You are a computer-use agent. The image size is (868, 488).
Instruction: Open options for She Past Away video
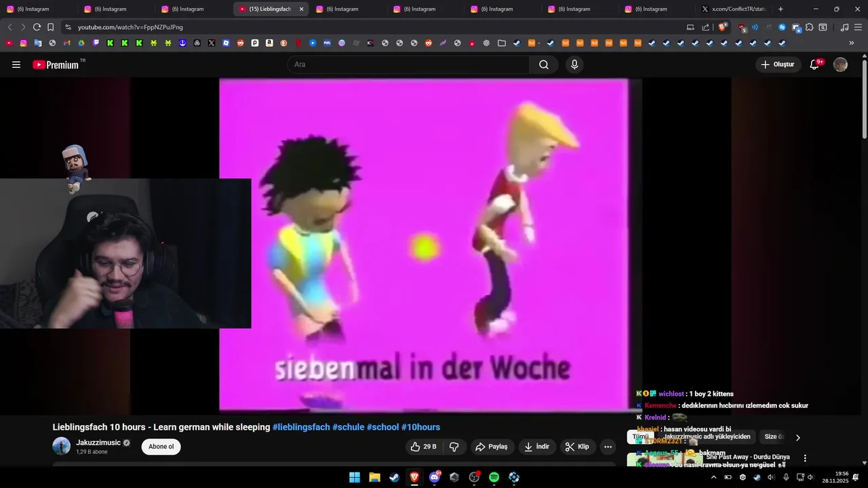tap(805, 458)
